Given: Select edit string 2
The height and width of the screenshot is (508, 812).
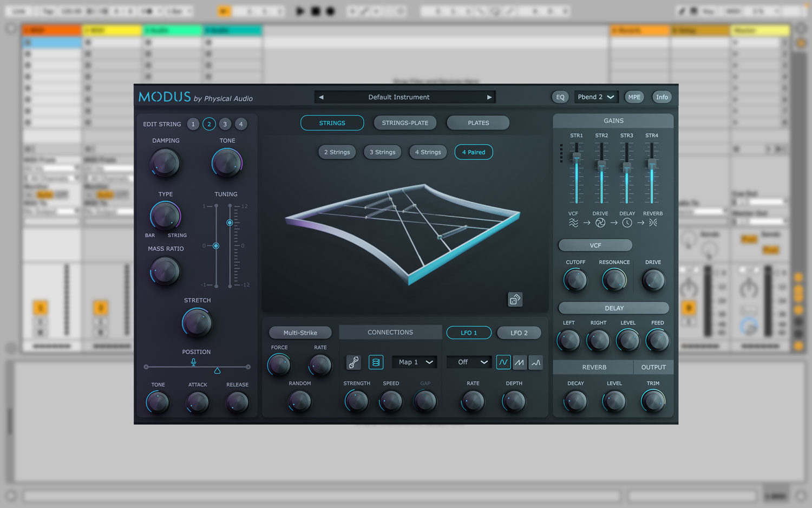Looking at the screenshot, I should [209, 124].
